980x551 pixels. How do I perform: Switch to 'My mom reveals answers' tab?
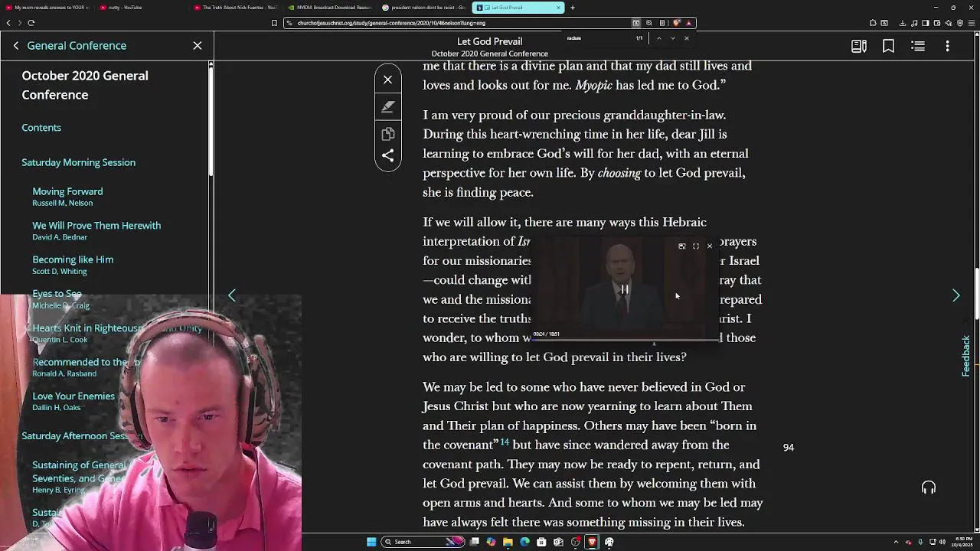tap(49, 8)
